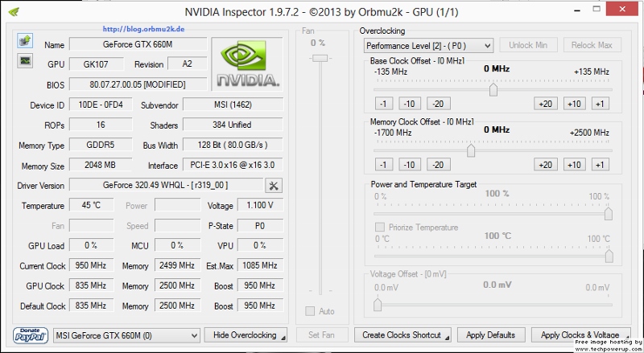
Task: Click Apply Clocks & Voltage button
Action: click(581, 335)
